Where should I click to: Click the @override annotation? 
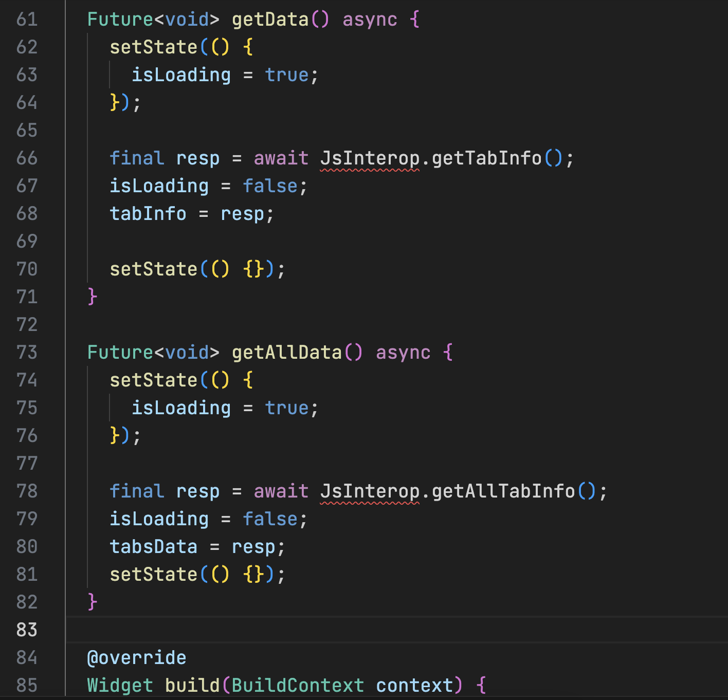point(137,658)
